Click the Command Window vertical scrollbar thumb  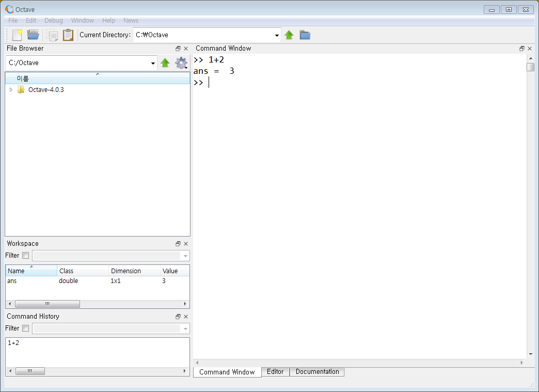530,67
